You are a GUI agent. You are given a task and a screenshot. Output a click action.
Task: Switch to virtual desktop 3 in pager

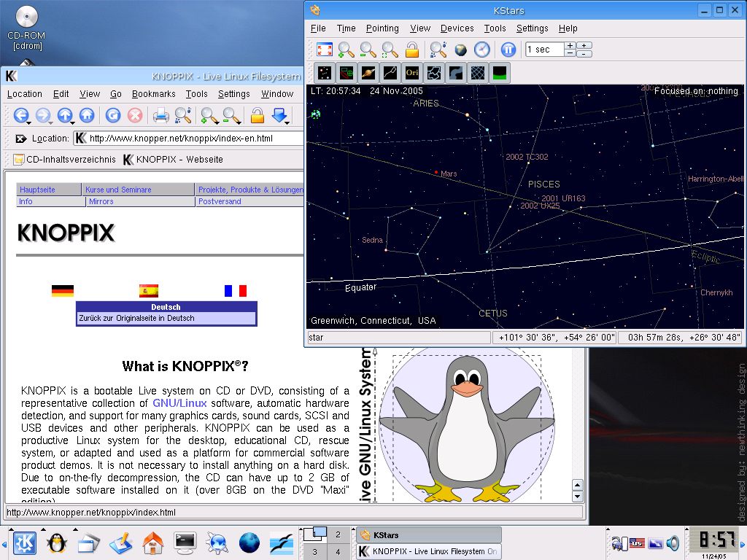(x=315, y=552)
